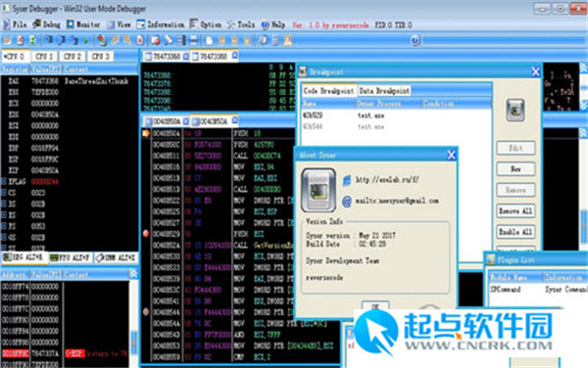Image resolution: width=588 pixels, height=368 pixels.
Task: Open the http://exelab.ru/f/ link
Action: [x=387, y=180]
